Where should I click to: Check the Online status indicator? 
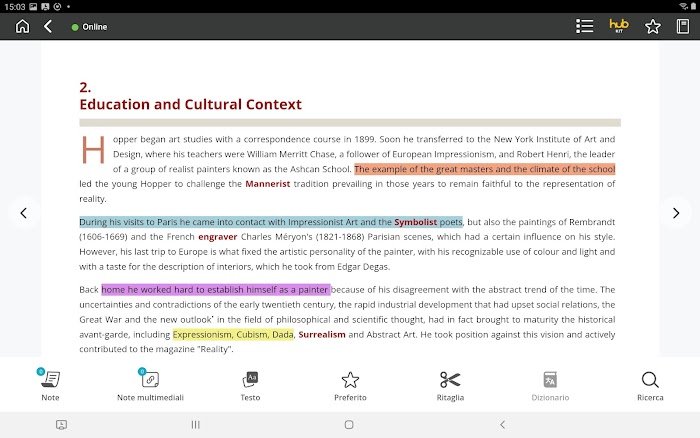coord(89,27)
